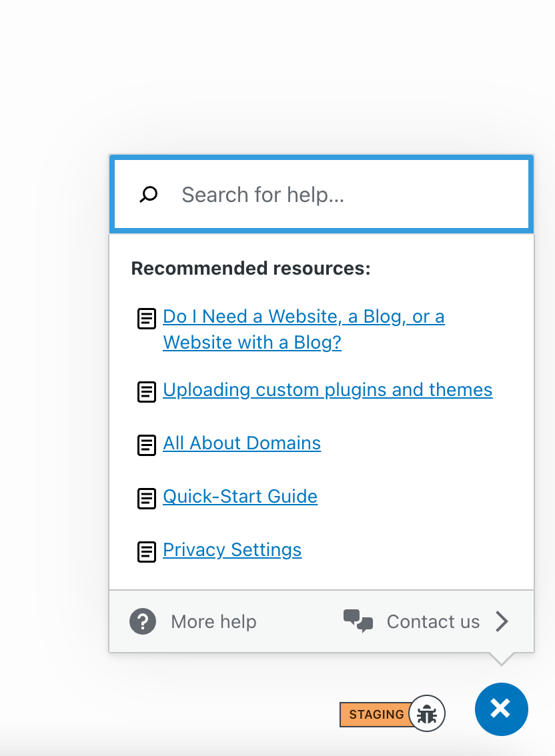Open the bug report icon near Staging
Screen dimensions: 555x756
(x=427, y=714)
